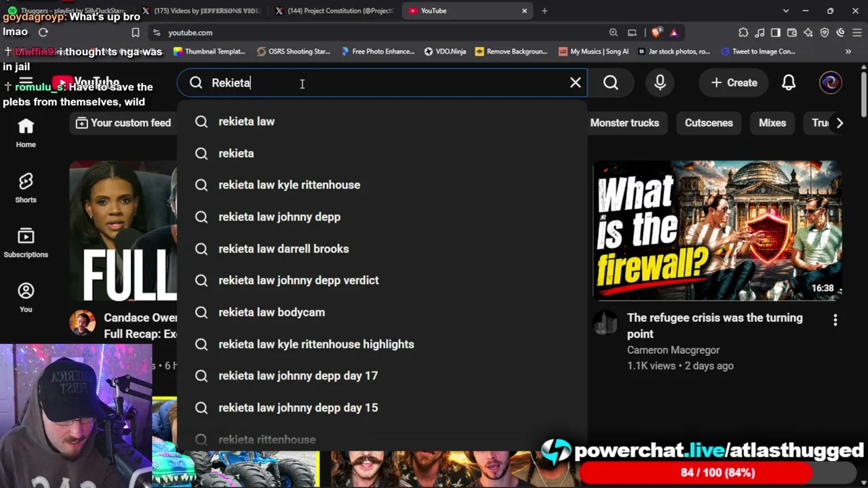This screenshot has width=868, height=488.
Task: Click the youtube.com address bar
Action: coord(380,33)
